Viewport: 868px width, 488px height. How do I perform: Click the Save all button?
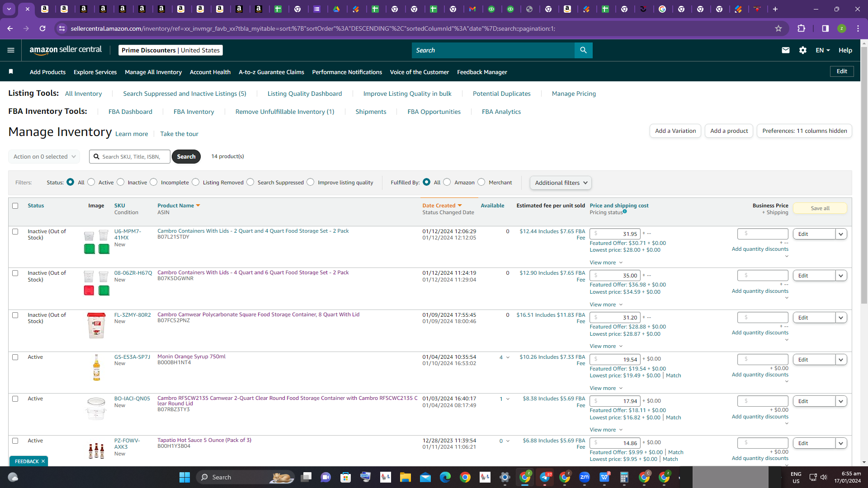pyautogui.click(x=820, y=208)
